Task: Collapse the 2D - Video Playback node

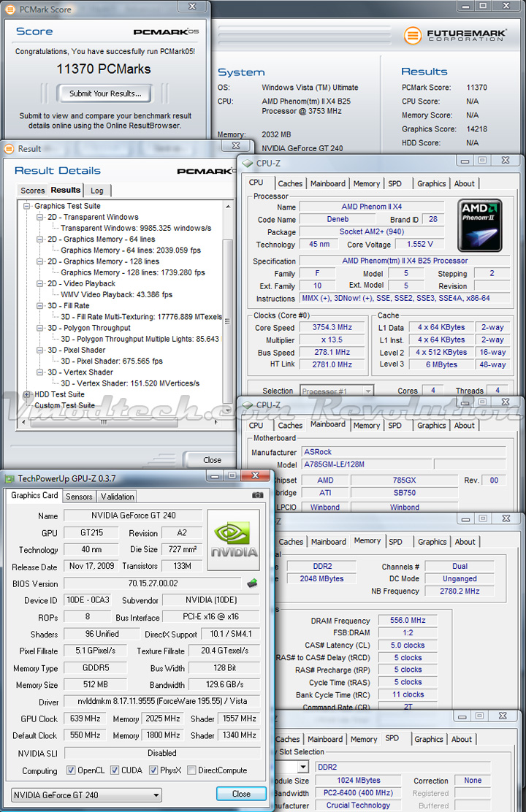Action: (40, 284)
